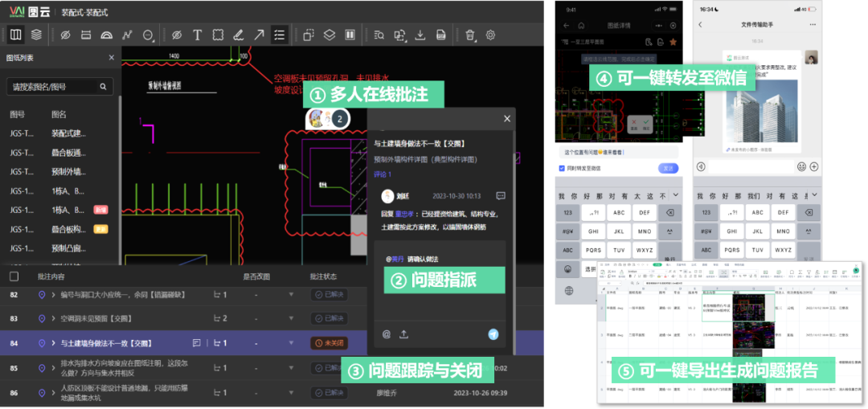Click the trash delete icon

[470, 35]
